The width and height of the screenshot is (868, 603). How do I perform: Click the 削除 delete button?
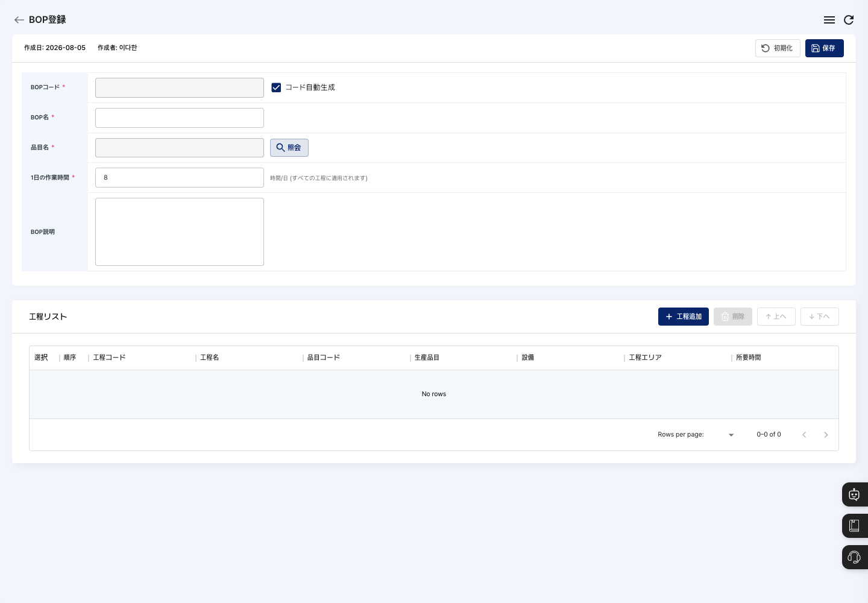pos(733,317)
